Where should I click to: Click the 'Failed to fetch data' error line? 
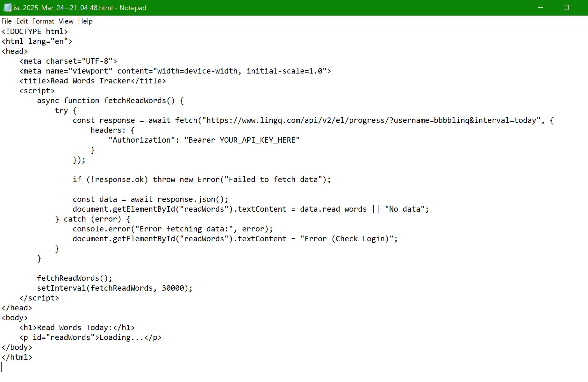[202, 180]
